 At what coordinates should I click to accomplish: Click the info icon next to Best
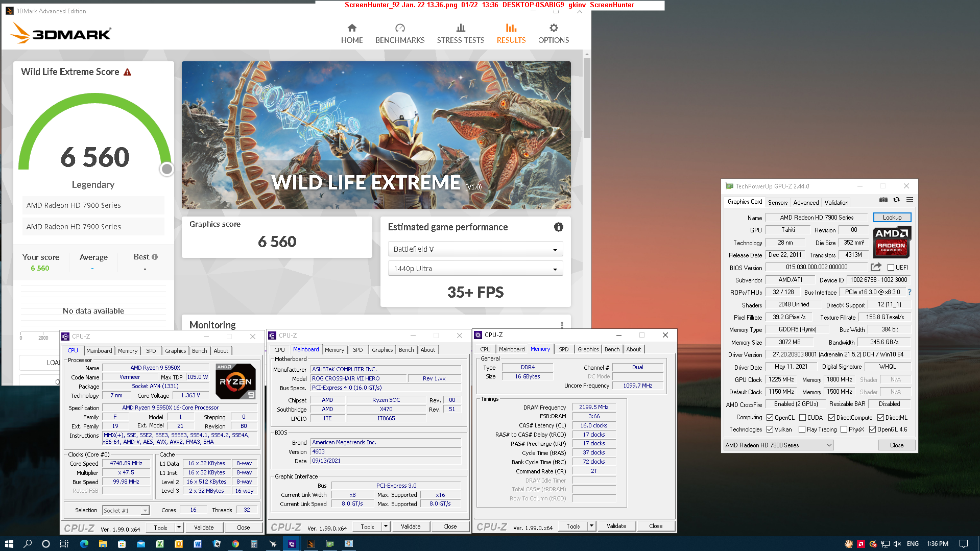pos(155,257)
